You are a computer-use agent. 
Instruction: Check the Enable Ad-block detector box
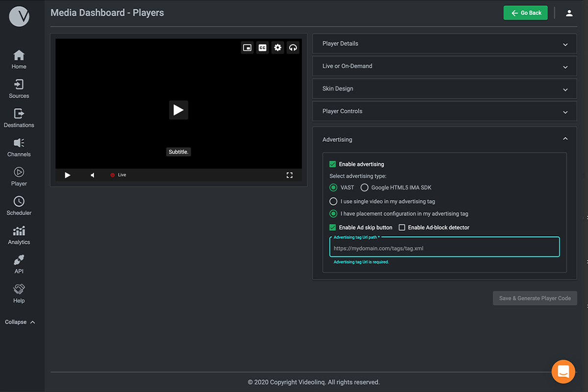pos(402,227)
